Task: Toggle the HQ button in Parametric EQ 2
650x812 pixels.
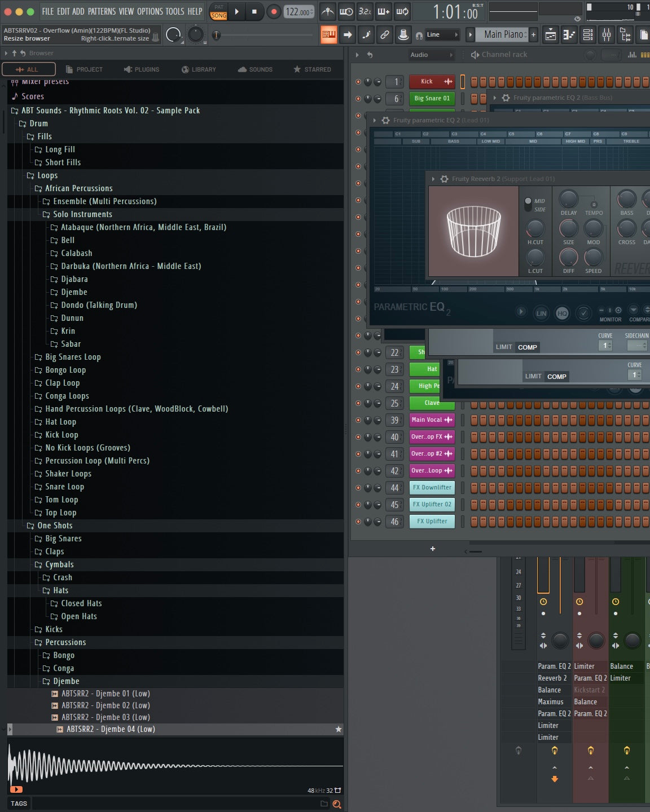Action: (562, 314)
